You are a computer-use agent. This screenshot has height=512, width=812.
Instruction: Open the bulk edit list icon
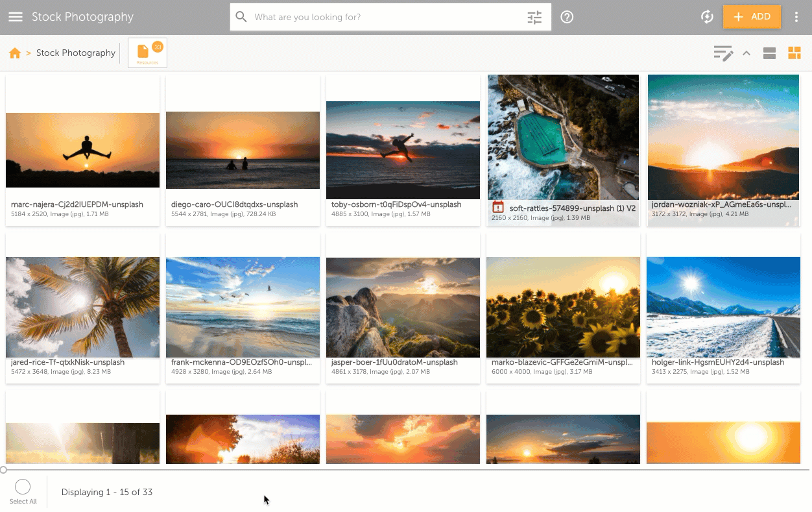tap(723, 53)
